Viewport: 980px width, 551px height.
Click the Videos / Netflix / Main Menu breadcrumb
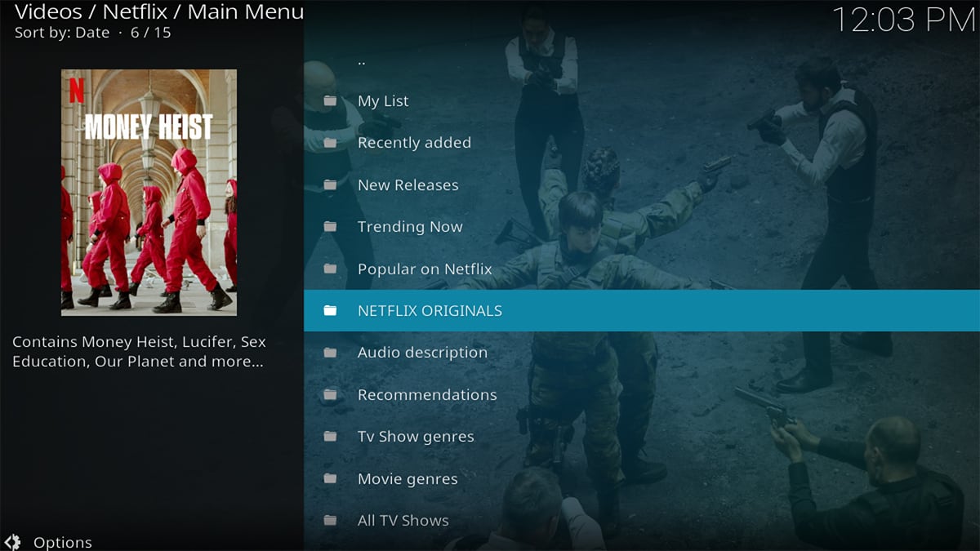[x=159, y=12]
